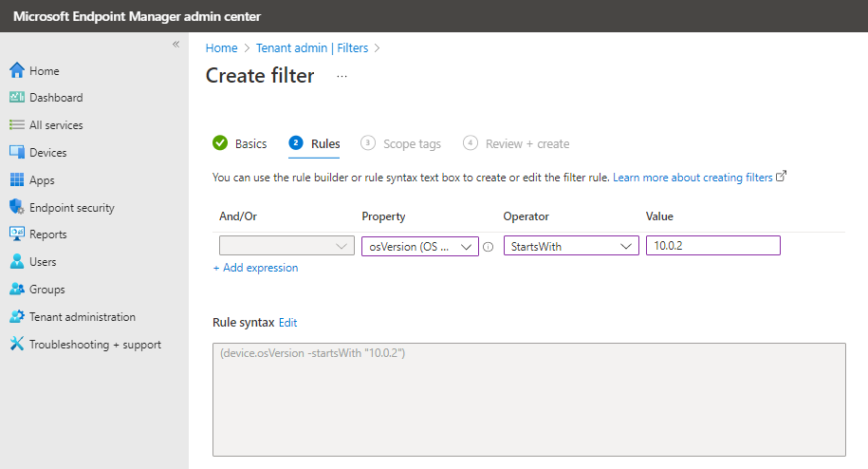
Task: Go to the Review + create step
Action: 516,144
